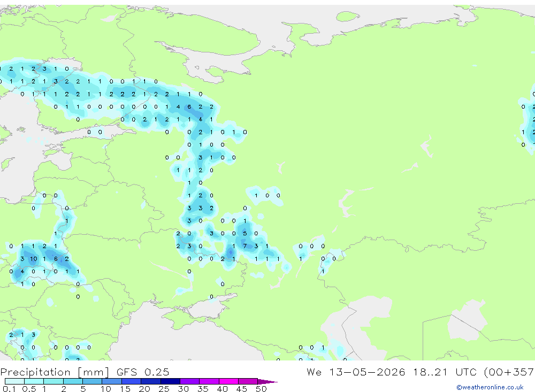This screenshot has width=535, height=392.
Task: Click the 25–30 mm navy legend swatch
Action: (170, 381)
